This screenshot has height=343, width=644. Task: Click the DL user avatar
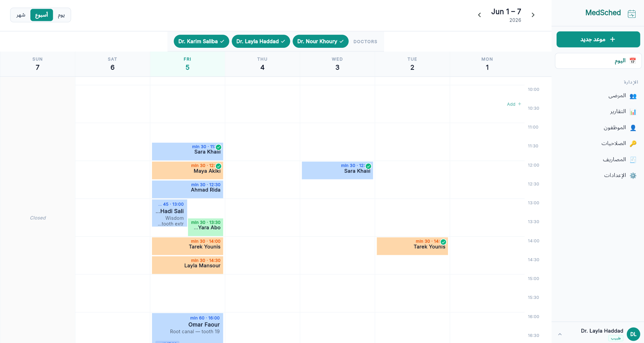coord(633,334)
